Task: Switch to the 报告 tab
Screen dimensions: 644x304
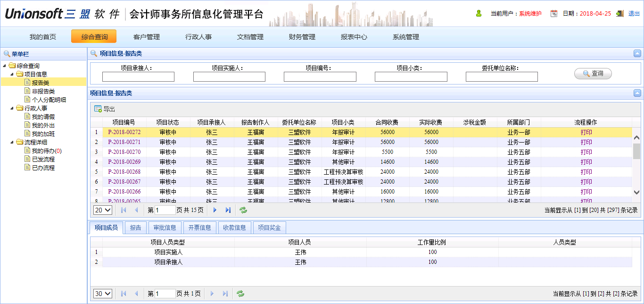Action: coord(136,228)
